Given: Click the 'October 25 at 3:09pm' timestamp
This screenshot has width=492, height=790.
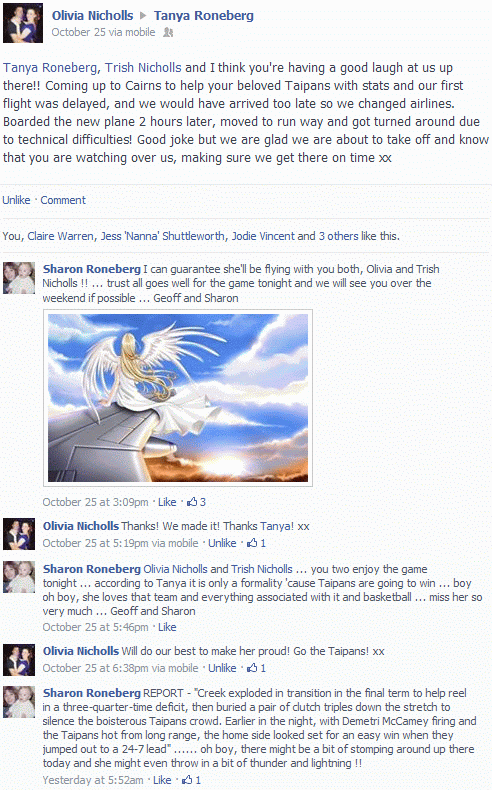Looking at the screenshot, I should pos(95,502).
